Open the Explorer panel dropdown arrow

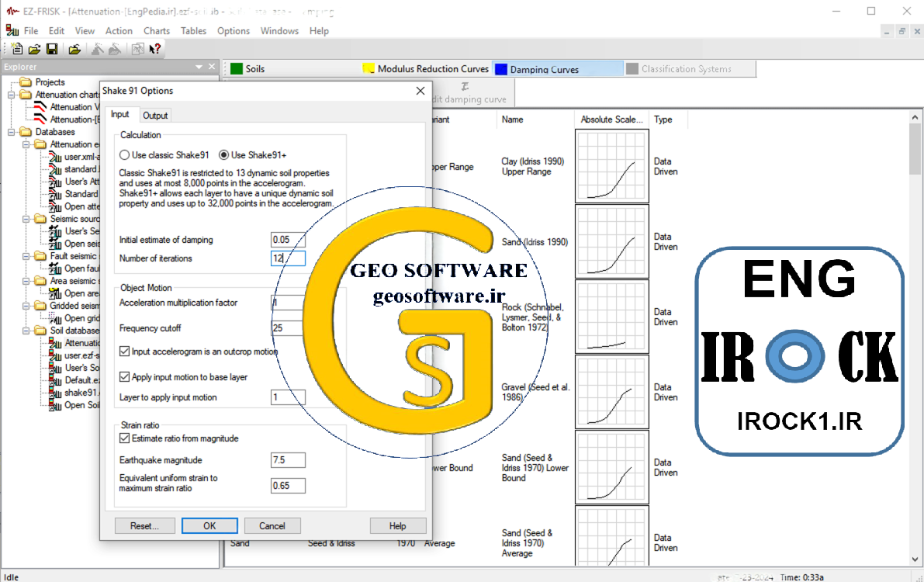tap(199, 68)
